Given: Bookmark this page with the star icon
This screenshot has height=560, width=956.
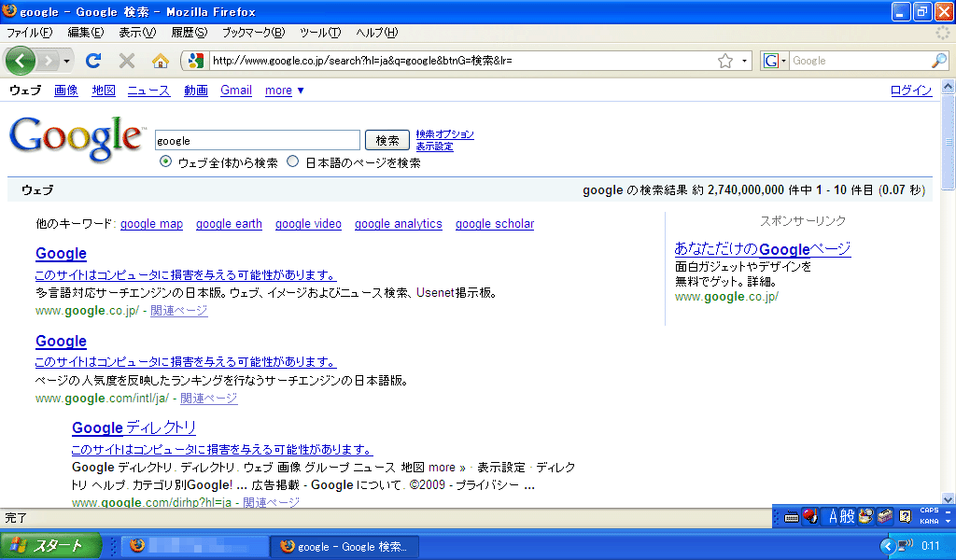Looking at the screenshot, I should point(724,61).
